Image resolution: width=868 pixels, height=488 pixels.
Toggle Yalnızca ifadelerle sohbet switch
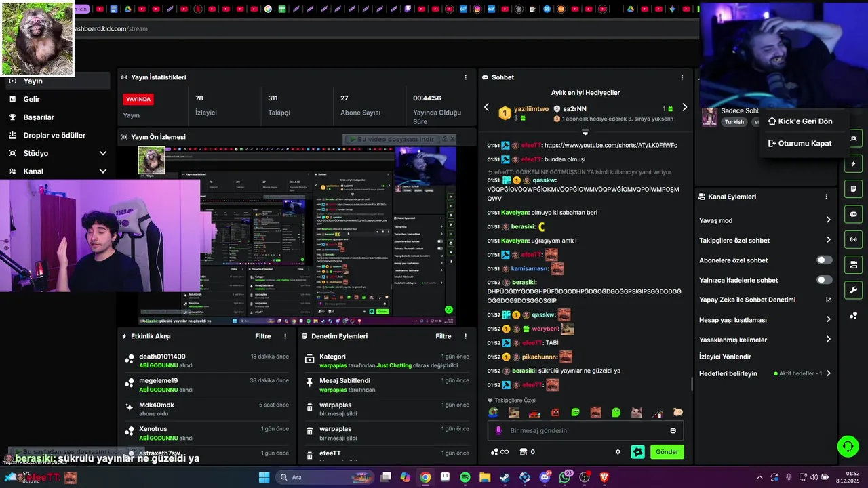click(824, 280)
